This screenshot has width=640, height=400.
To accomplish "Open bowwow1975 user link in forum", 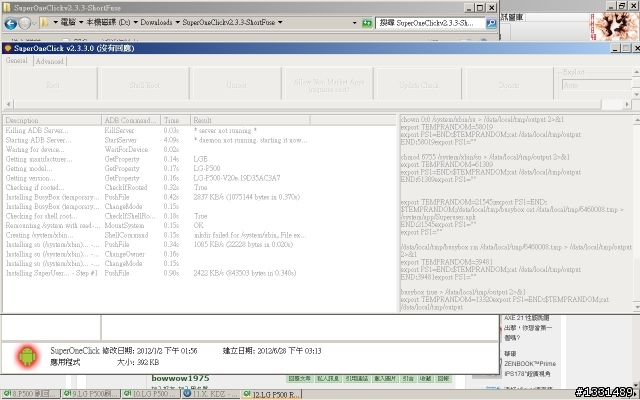I will [x=180, y=378].
